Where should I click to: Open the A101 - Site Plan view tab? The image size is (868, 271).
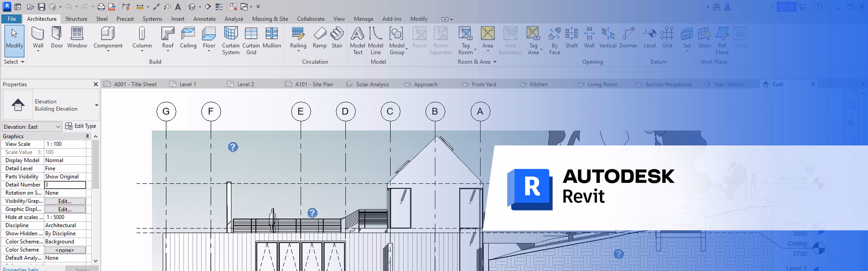[x=314, y=84]
